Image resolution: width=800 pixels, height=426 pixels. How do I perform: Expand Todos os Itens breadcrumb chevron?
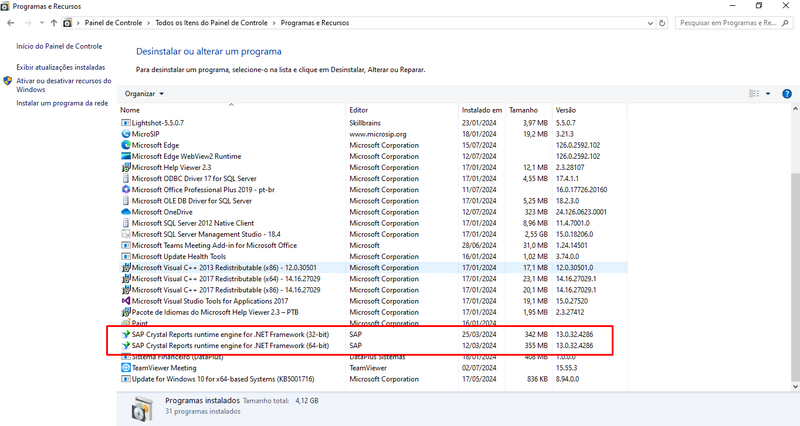pyautogui.click(x=274, y=23)
